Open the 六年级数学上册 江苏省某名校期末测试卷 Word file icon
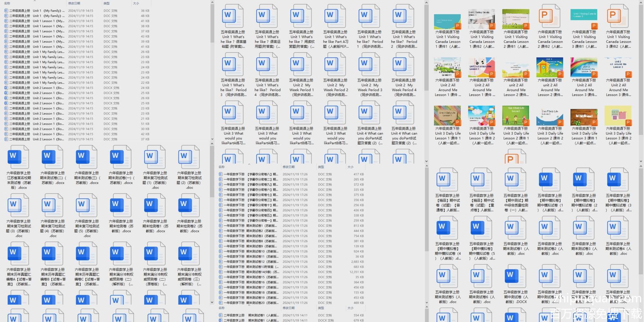644x322 pixels. (x=18, y=157)
